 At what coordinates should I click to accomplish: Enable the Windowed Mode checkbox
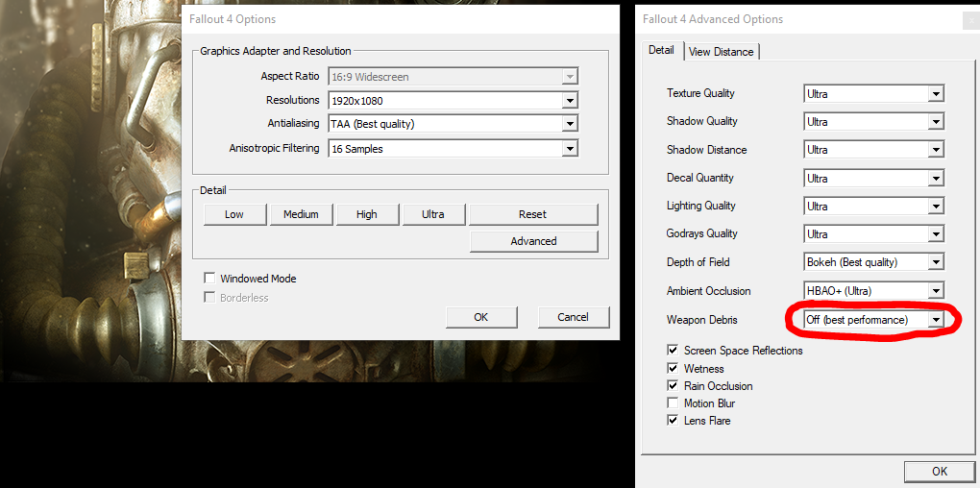[209, 279]
